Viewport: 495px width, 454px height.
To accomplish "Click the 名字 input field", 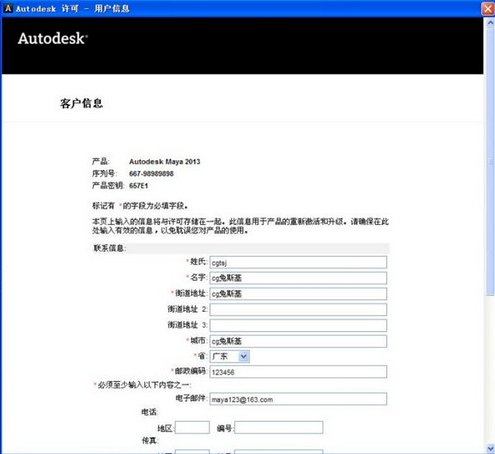I will 298,278.
